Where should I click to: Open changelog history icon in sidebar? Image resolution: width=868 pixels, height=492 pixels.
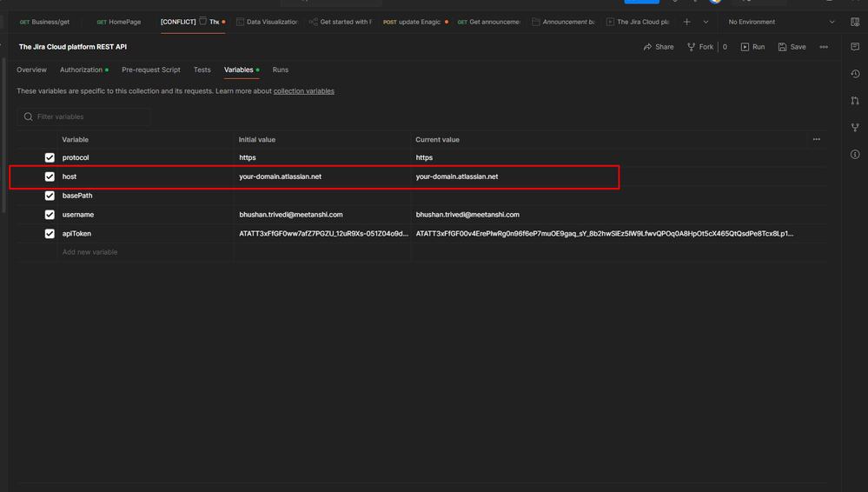[855, 74]
